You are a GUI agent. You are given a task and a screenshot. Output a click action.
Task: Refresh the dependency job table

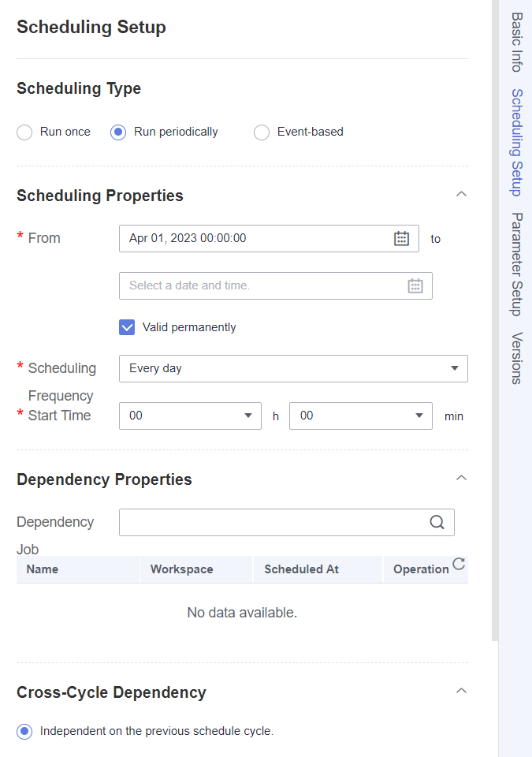(x=459, y=563)
